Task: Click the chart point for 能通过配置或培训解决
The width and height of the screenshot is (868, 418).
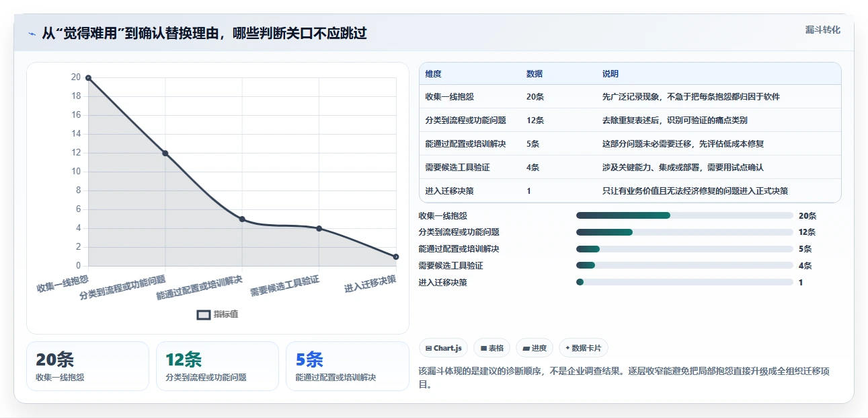Action: pos(242,219)
